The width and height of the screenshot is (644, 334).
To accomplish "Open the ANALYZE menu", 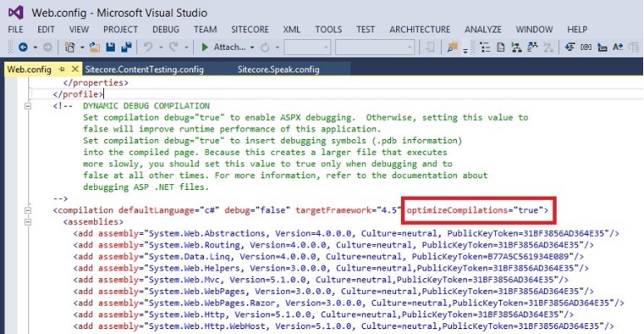I will click(x=483, y=30).
